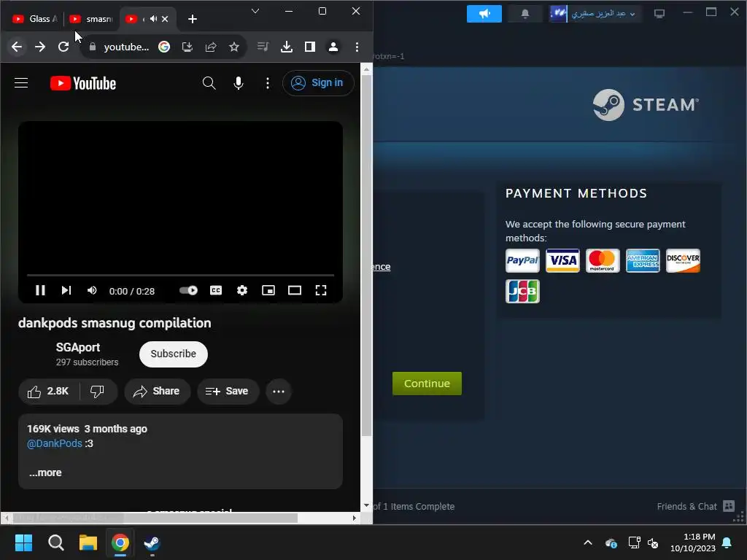Open SGAport channel name

(x=78, y=347)
